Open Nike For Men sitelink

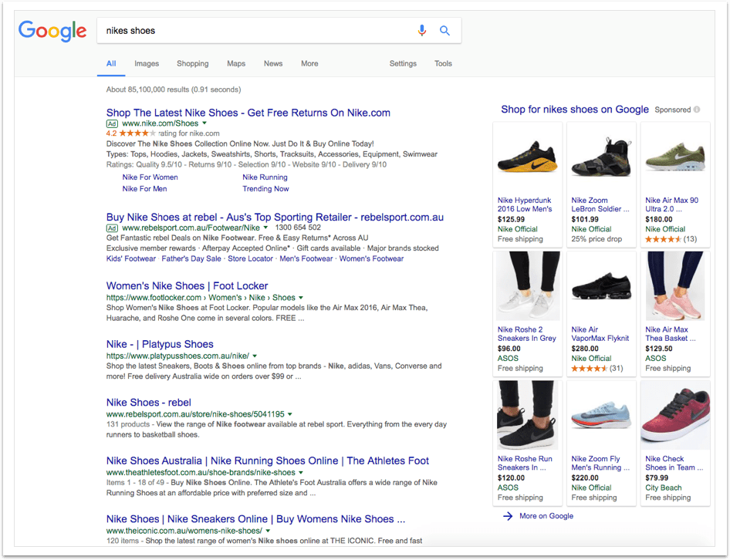pyautogui.click(x=144, y=189)
